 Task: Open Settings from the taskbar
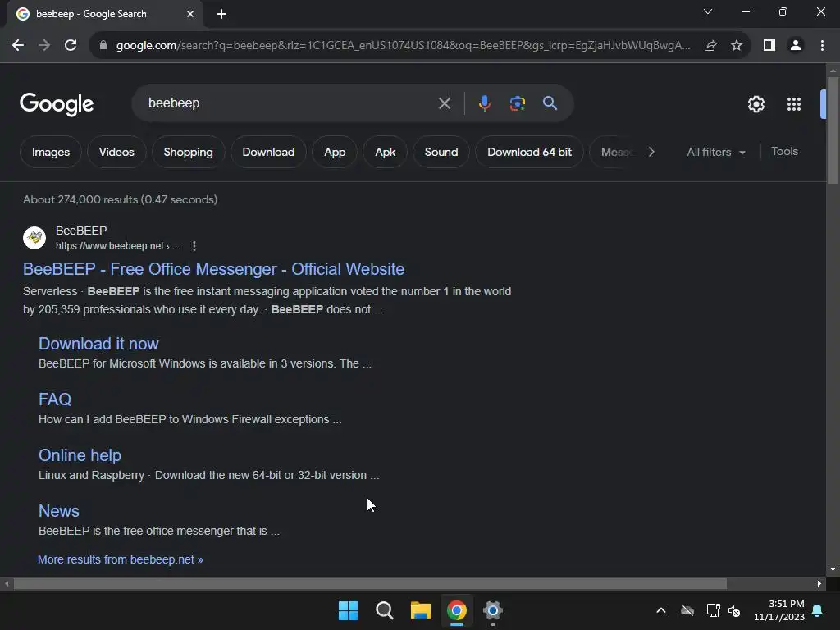[x=493, y=610]
